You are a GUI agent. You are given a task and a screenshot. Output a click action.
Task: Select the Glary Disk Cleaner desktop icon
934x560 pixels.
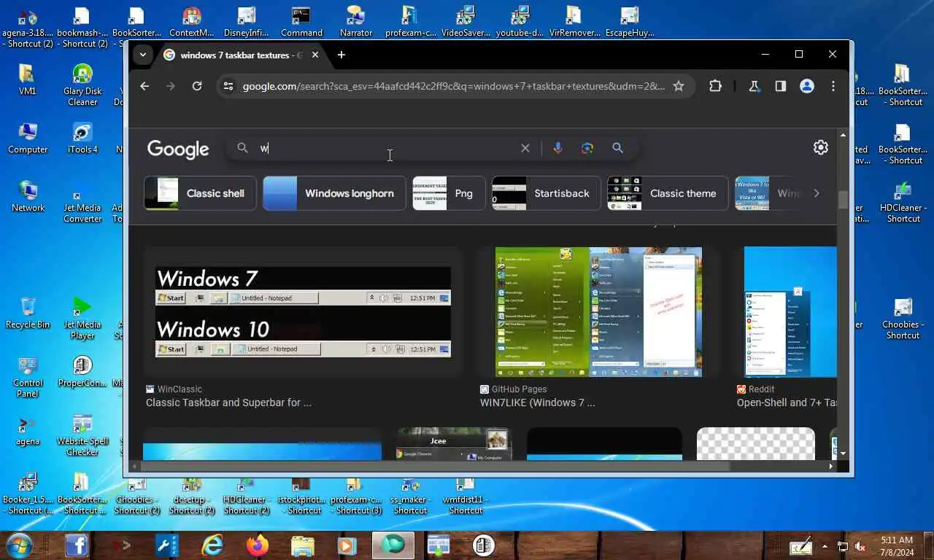(82, 85)
